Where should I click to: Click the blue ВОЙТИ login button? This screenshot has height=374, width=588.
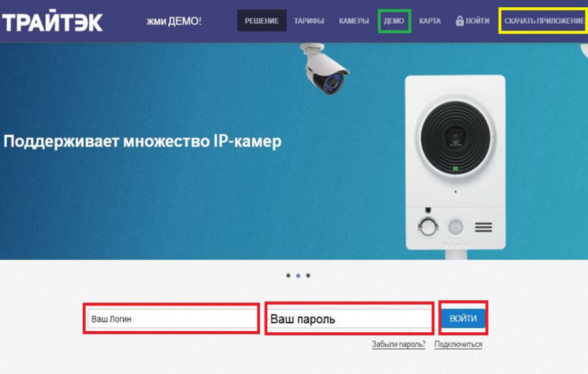(x=463, y=318)
